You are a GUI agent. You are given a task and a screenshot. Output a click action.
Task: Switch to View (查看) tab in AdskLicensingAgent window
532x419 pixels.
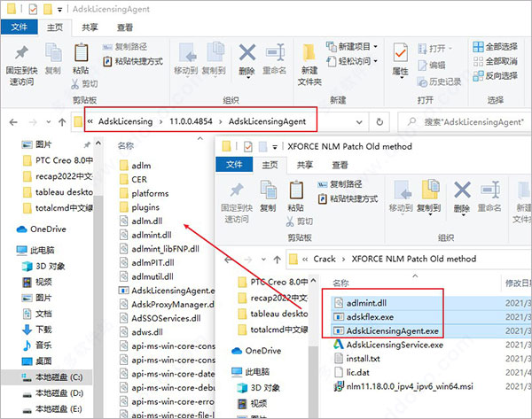(x=125, y=27)
